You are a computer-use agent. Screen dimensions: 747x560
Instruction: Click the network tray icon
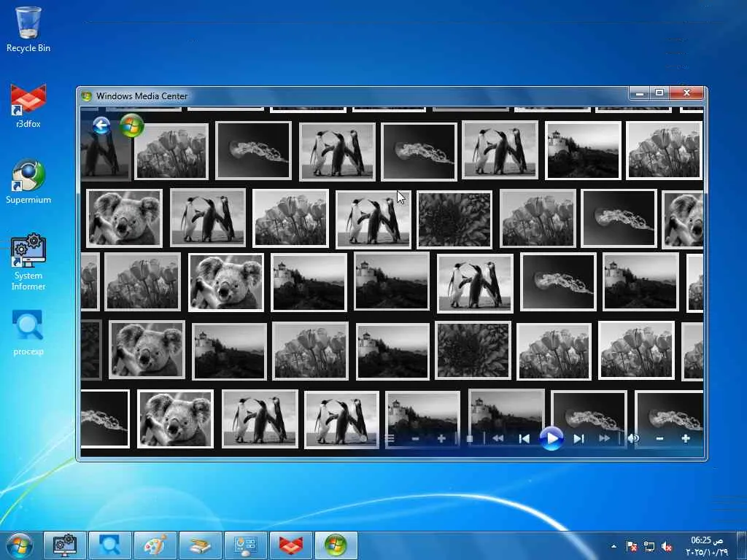[649, 546]
